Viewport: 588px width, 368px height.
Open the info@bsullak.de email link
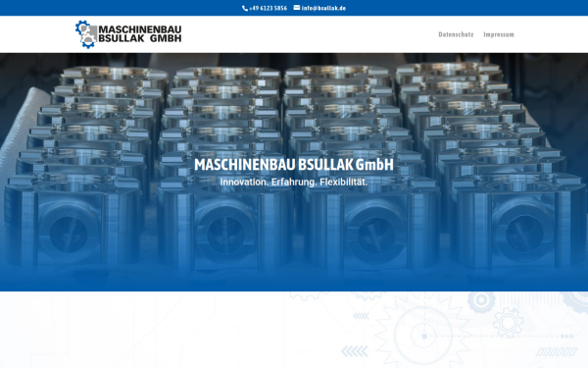point(323,8)
